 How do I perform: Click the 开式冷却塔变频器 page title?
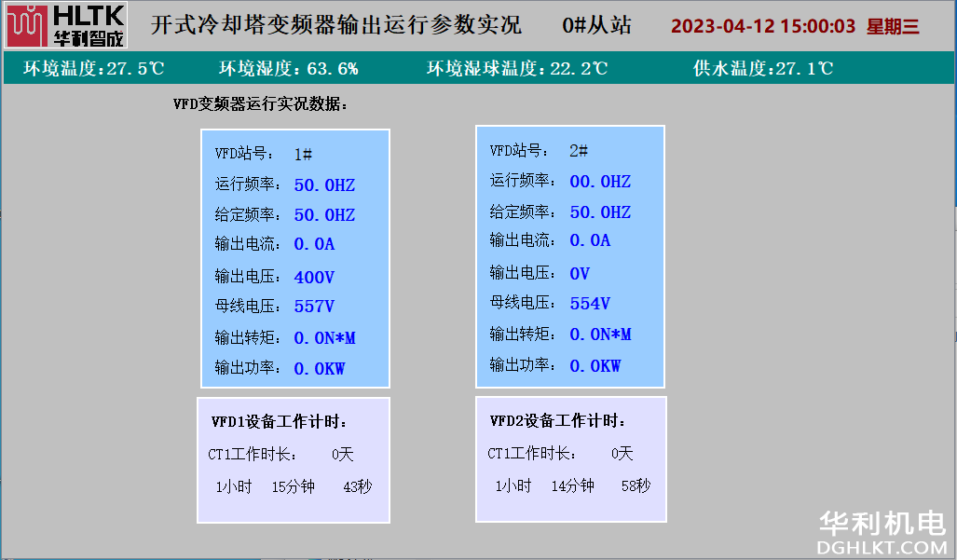(335, 25)
